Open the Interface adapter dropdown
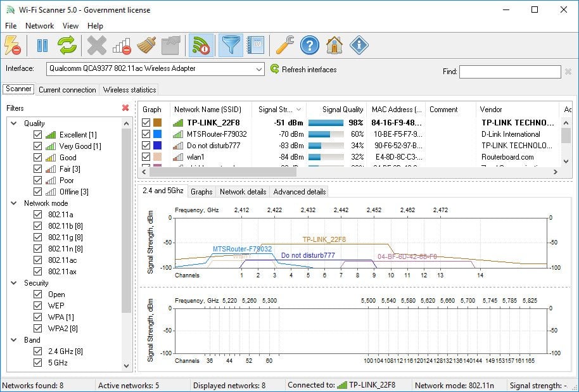 (x=259, y=69)
